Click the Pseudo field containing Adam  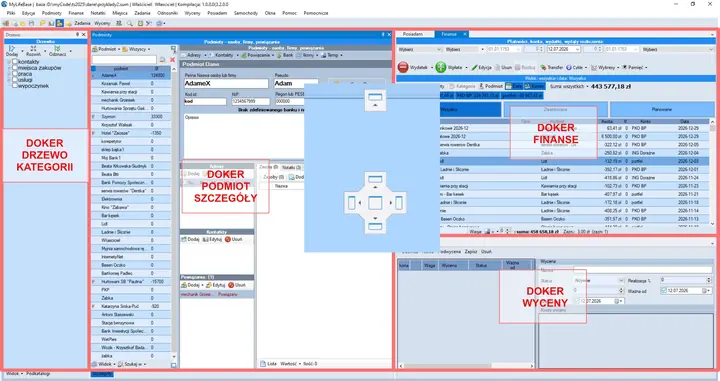296,84
